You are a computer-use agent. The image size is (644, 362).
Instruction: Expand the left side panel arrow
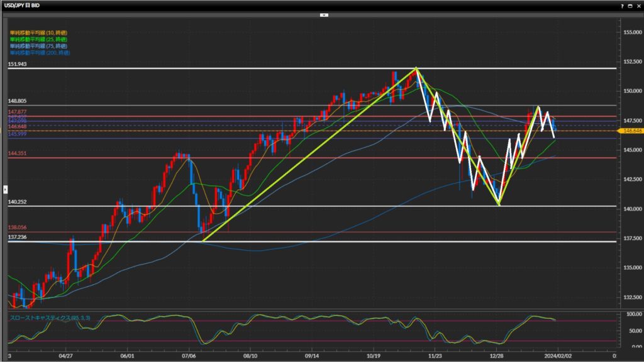point(5,189)
